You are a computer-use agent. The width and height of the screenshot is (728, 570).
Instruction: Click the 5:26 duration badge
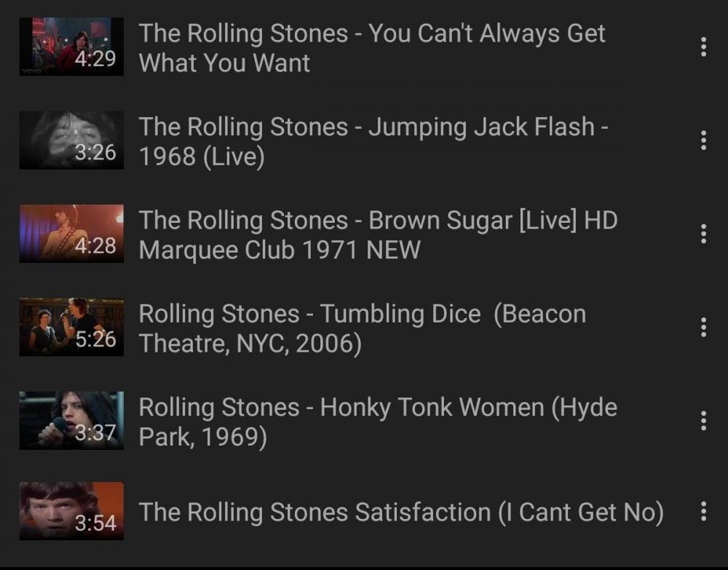point(95,339)
